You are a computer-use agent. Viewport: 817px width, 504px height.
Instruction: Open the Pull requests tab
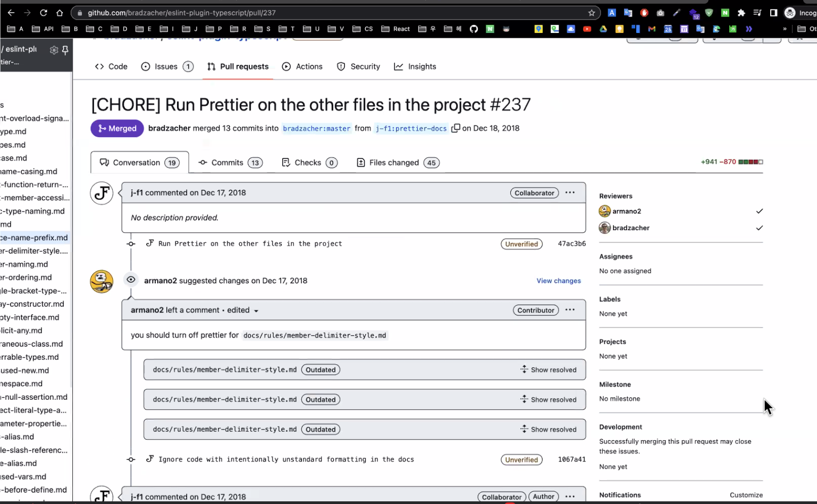coord(238,66)
